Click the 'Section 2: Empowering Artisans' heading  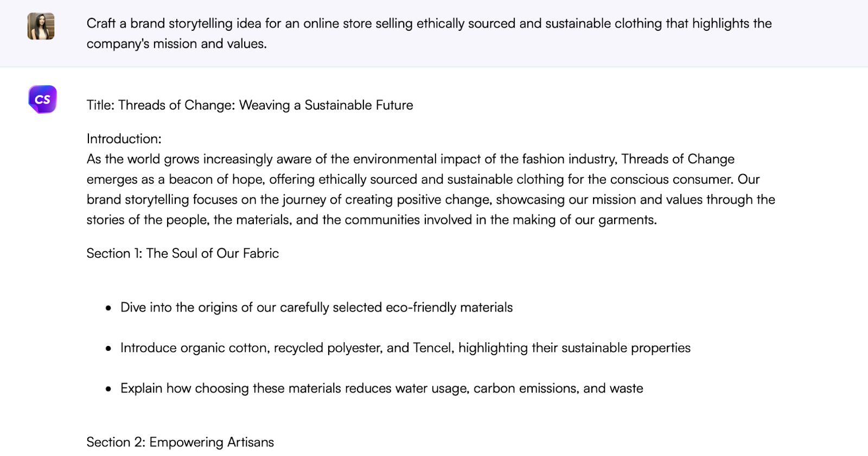tap(180, 442)
